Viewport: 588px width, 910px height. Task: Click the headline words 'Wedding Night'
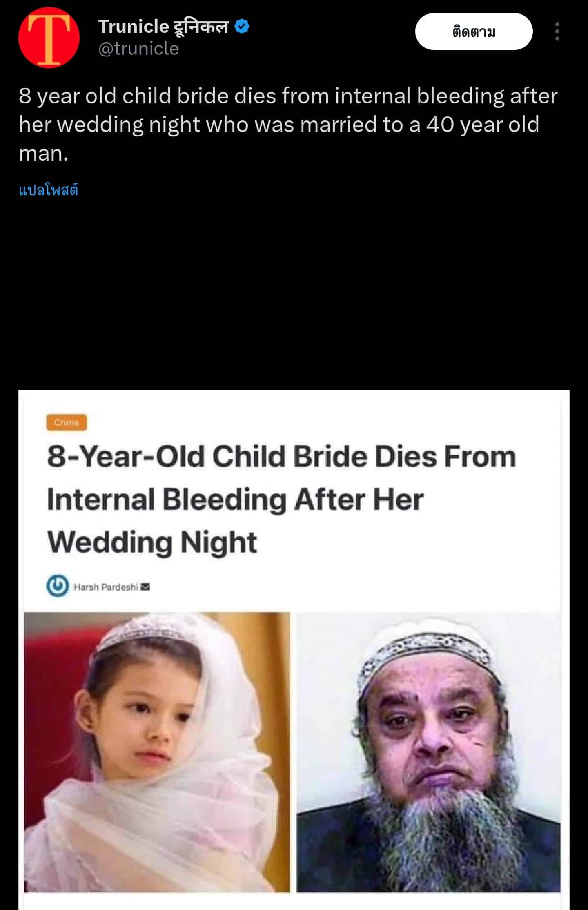coord(152,542)
